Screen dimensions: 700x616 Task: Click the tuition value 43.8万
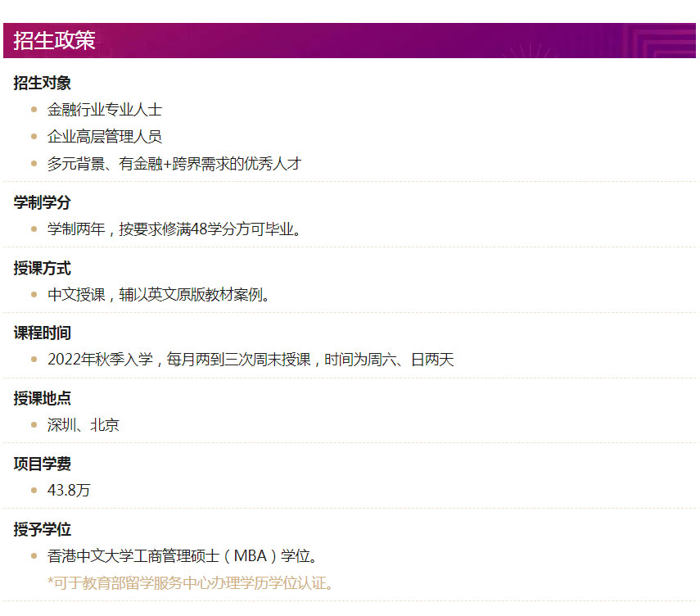pyautogui.click(x=69, y=490)
